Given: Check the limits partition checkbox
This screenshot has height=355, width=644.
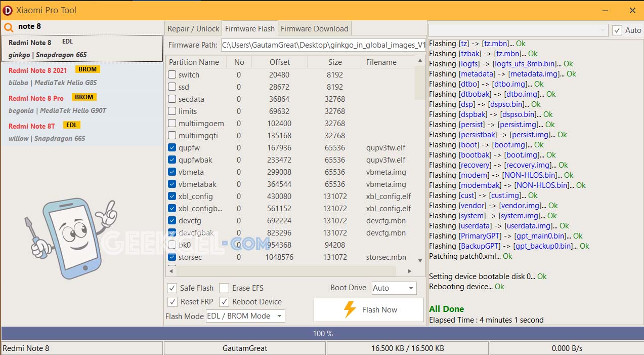Looking at the screenshot, I should pos(172,111).
